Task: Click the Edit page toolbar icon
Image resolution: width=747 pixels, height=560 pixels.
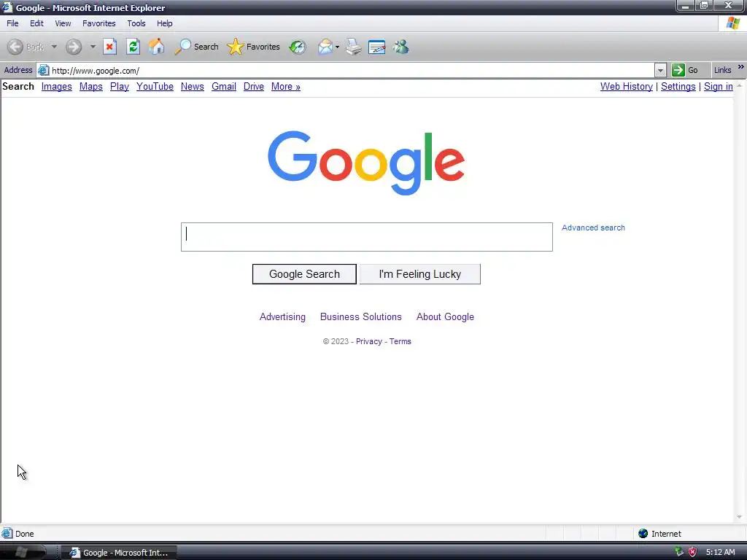Action: [x=377, y=47]
